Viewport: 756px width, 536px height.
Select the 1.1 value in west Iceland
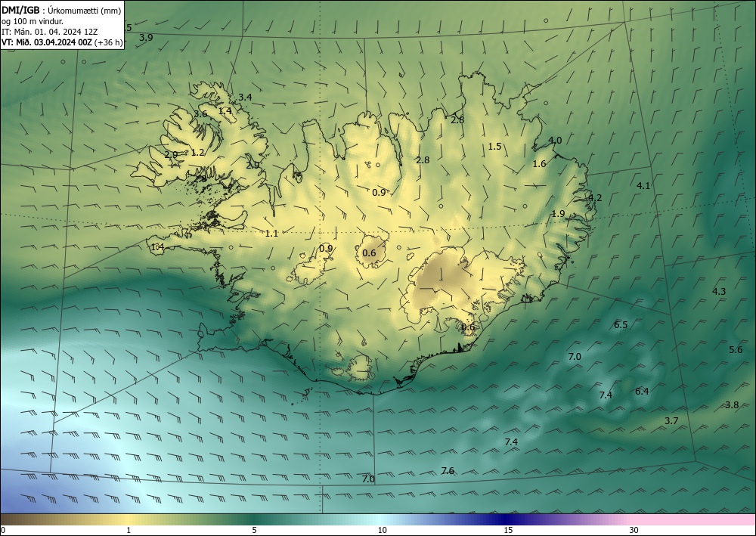coord(271,234)
